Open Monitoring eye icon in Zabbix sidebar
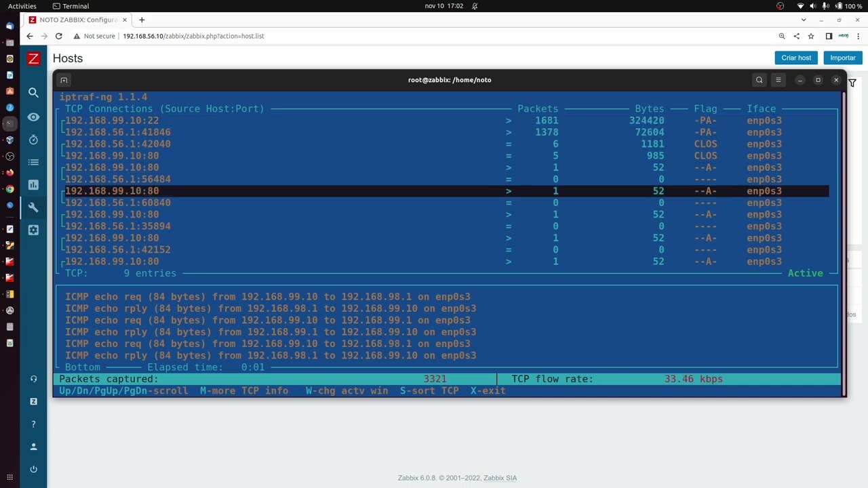868x488 pixels. [x=33, y=117]
